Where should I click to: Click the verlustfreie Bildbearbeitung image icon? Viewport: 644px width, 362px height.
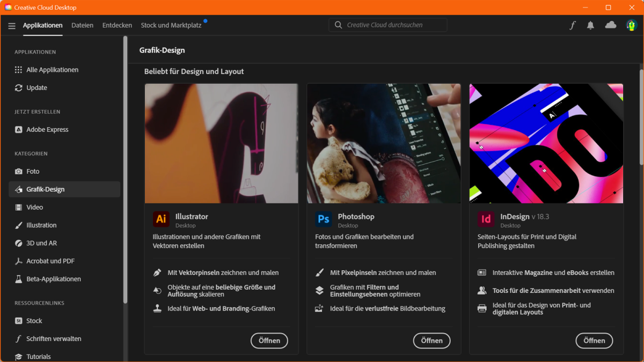tap(320, 309)
